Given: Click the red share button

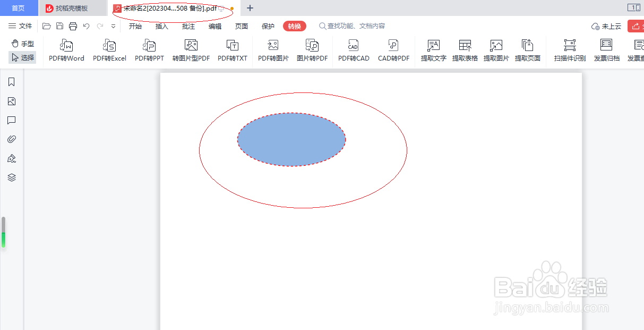Looking at the screenshot, I should pyautogui.click(x=636, y=26).
